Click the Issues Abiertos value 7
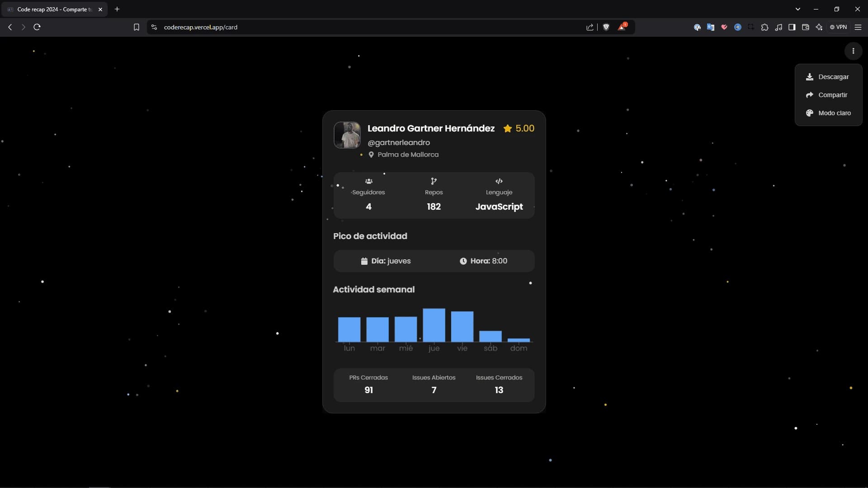Image resolution: width=868 pixels, height=488 pixels. click(434, 390)
